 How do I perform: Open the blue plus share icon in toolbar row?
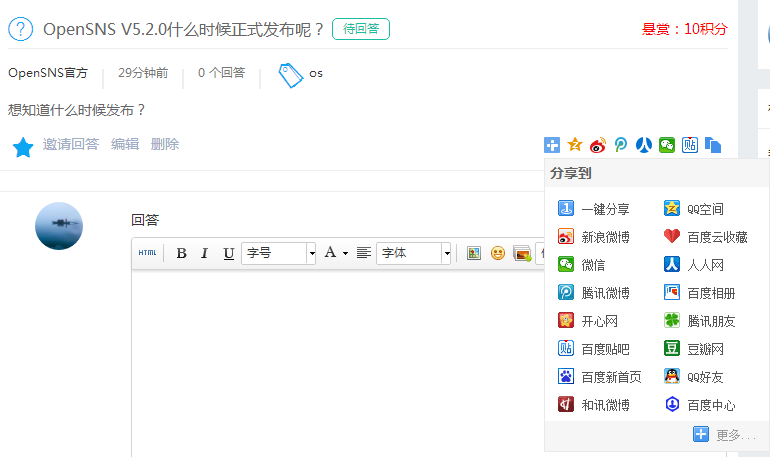pos(552,145)
